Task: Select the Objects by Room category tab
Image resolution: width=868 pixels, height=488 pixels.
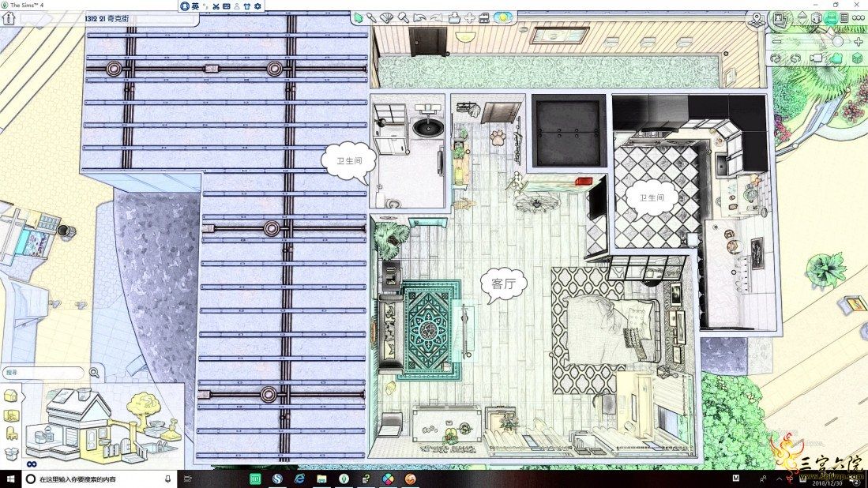Action: 11,416
